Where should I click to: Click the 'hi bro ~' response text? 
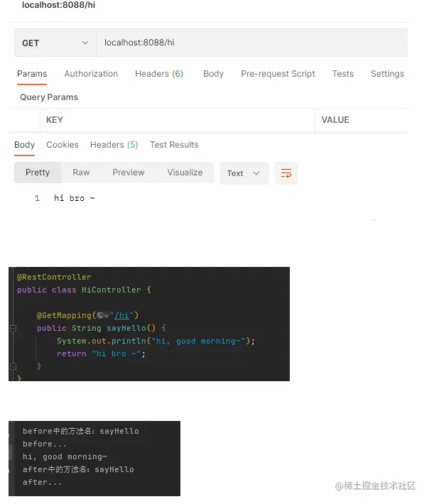click(75, 198)
